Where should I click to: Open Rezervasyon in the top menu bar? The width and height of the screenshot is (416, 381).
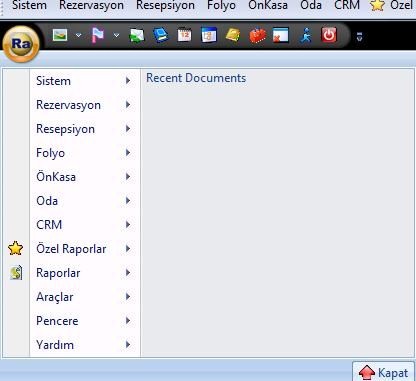click(91, 5)
